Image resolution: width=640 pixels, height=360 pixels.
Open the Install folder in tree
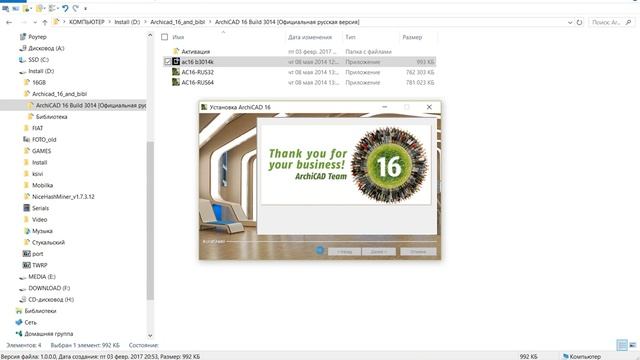pos(40,162)
